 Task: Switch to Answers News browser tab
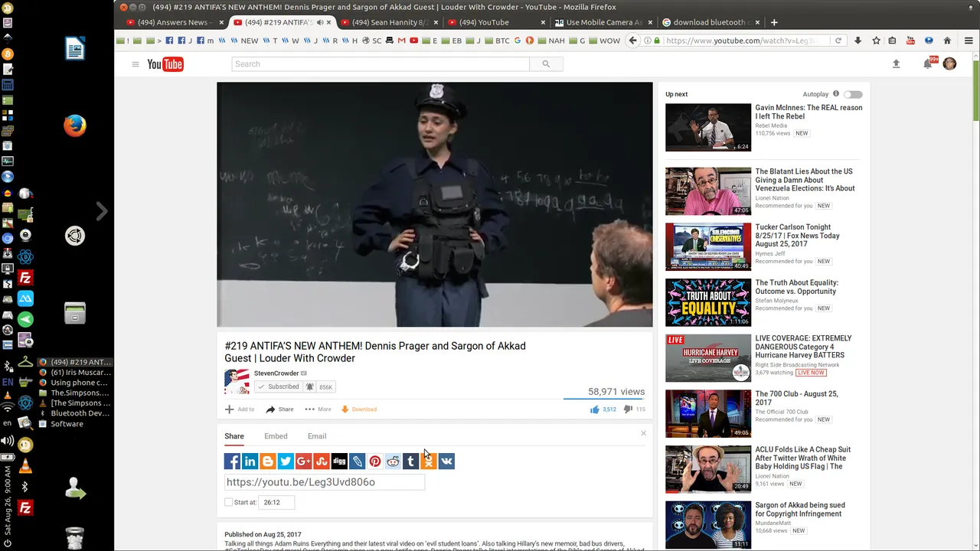coord(172,22)
